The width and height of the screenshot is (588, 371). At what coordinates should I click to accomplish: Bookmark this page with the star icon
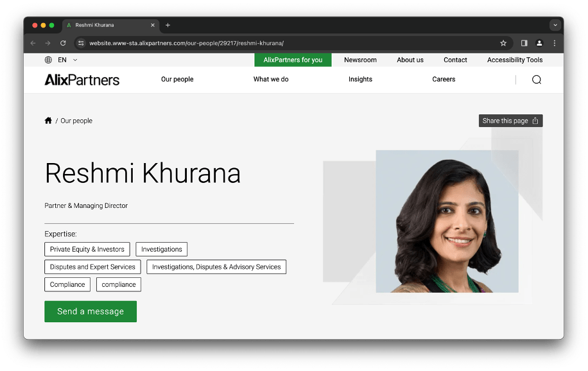click(503, 43)
